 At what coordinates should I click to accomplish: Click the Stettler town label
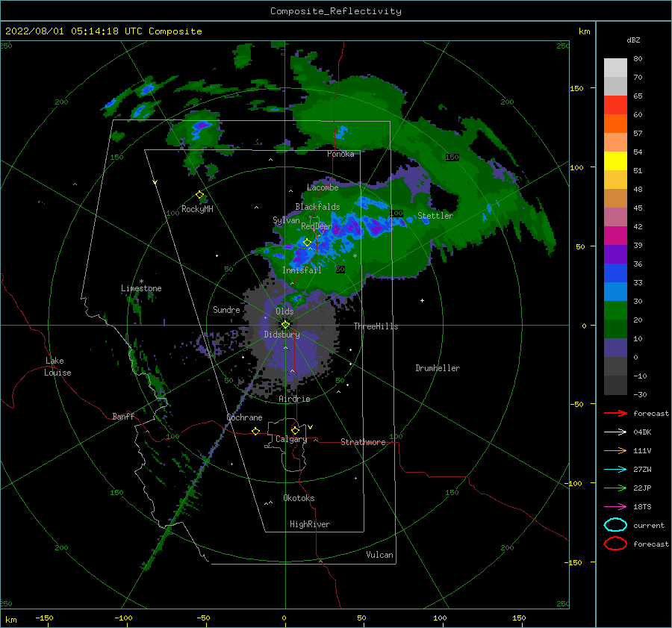[x=435, y=216]
